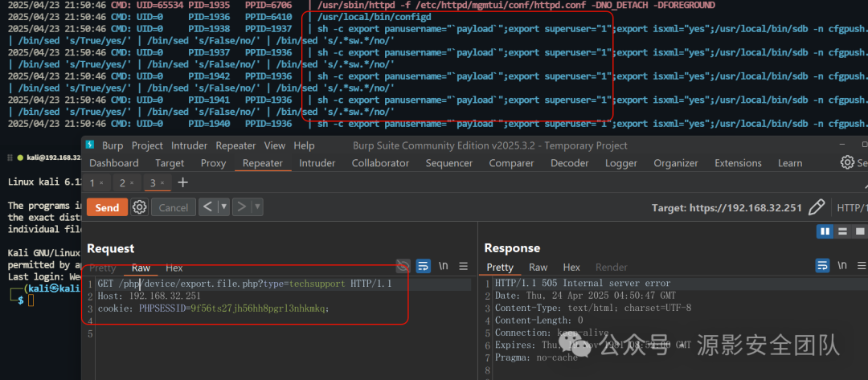Switch to Repeater main tab
This screenshot has height=380, width=868.
point(263,163)
